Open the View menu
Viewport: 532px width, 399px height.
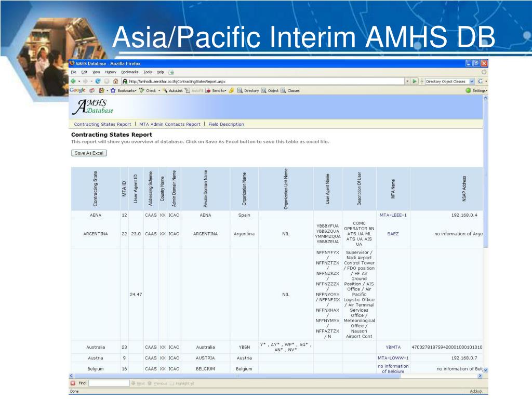(96, 72)
